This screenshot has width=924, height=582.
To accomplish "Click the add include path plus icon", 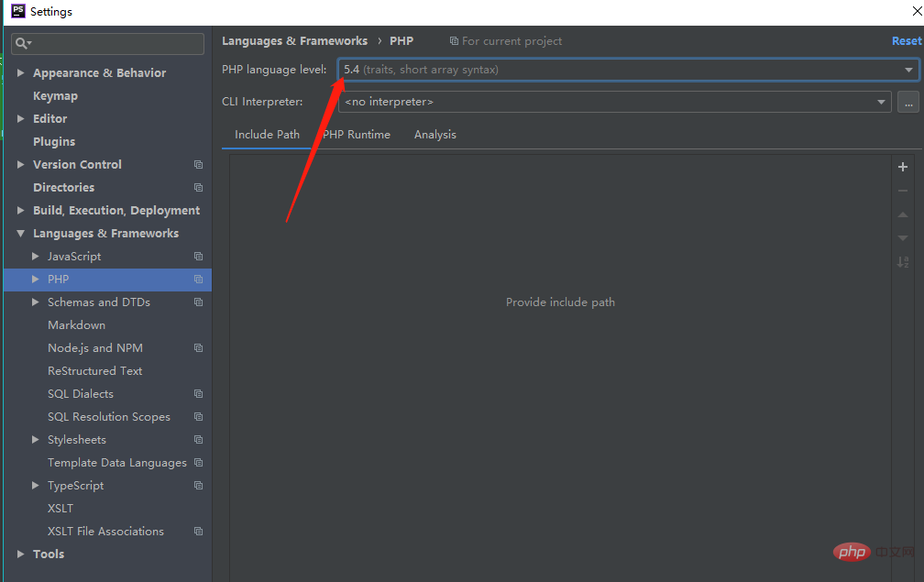I will (903, 167).
